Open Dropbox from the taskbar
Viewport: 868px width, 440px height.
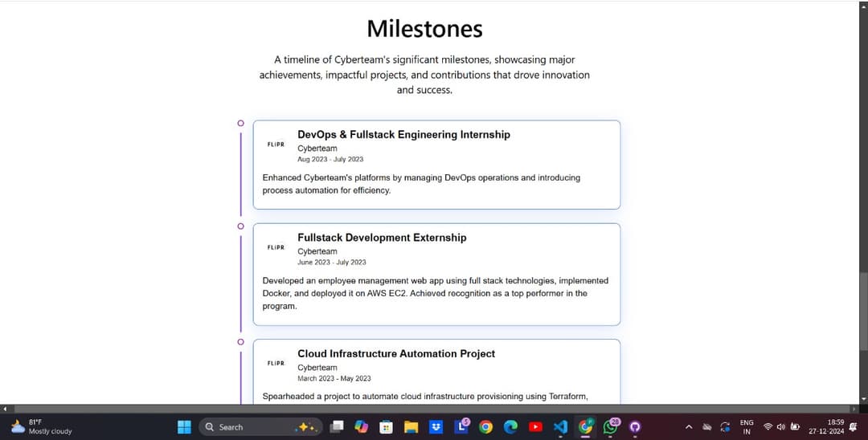click(x=436, y=427)
